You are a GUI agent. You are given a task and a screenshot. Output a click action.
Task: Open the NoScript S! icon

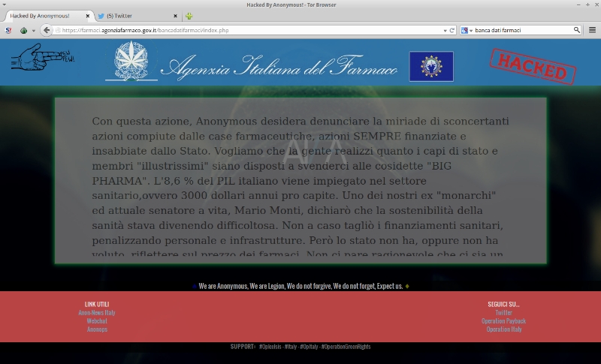[8, 30]
